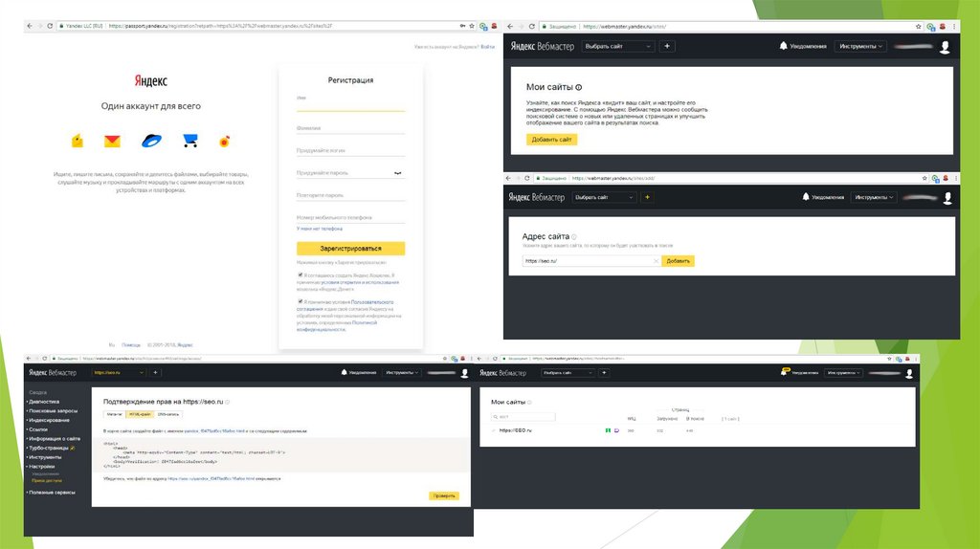
Task: Click info icon next to Мои сайты heading with Добавить сайт
Action: [x=579, y=87]
